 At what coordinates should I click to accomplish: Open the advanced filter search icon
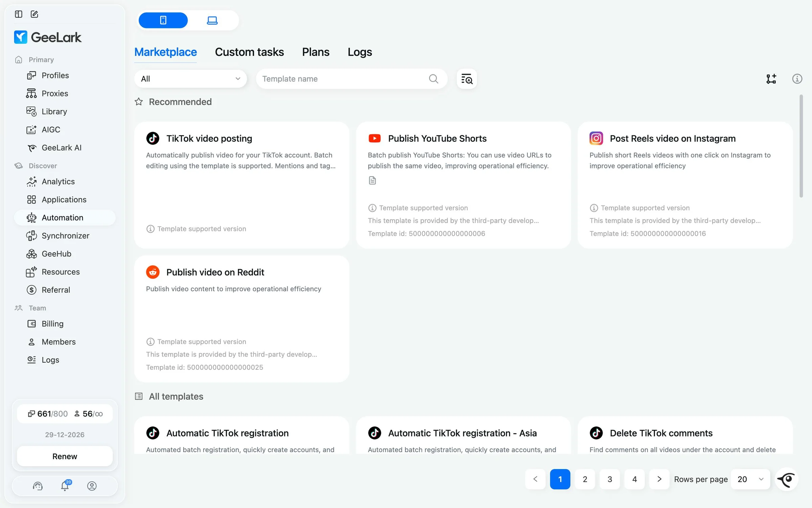467,79
